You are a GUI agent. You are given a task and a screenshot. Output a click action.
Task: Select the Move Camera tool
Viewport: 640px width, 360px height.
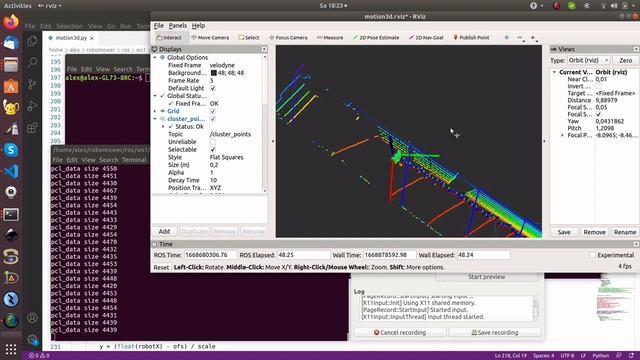point(210,38)
